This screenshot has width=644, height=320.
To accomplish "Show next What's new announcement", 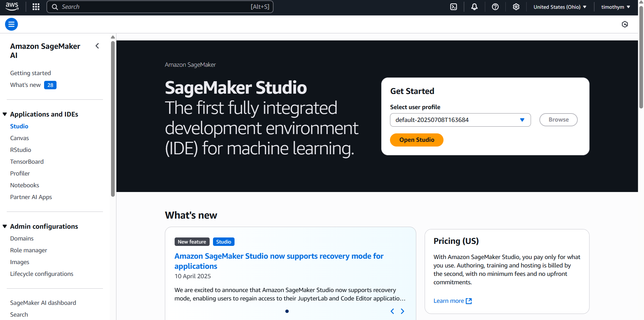I will [402, 311].
